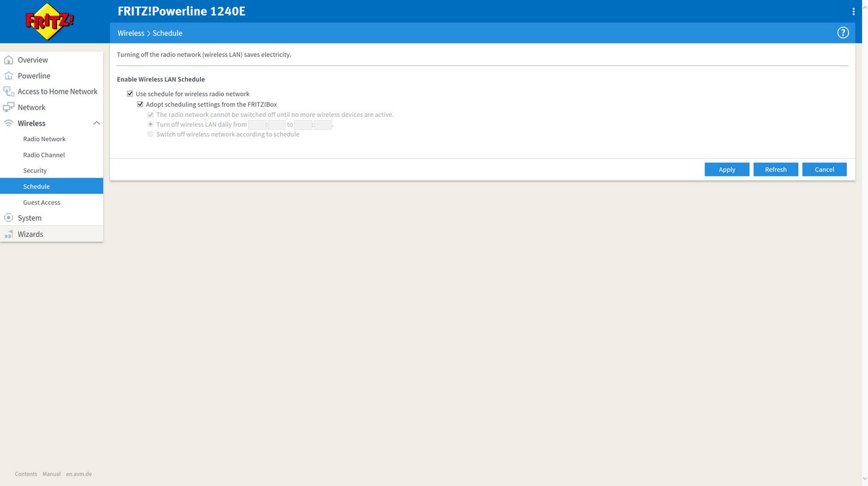Click the Powerline icon in sidebar
This screenshot has height=486, width=868.
[x=9, y=75]
